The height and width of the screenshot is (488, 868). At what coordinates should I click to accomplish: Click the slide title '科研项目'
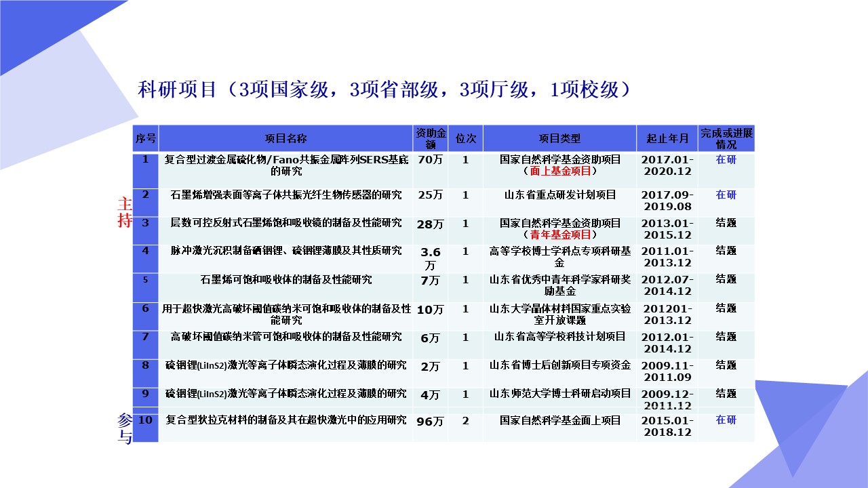pos(176,90)
